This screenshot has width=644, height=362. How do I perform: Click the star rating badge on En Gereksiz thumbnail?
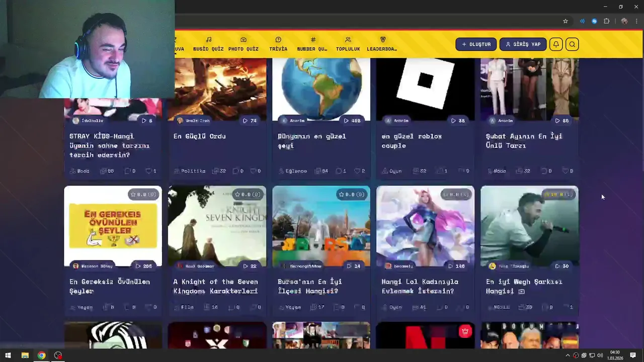(144, 194)
